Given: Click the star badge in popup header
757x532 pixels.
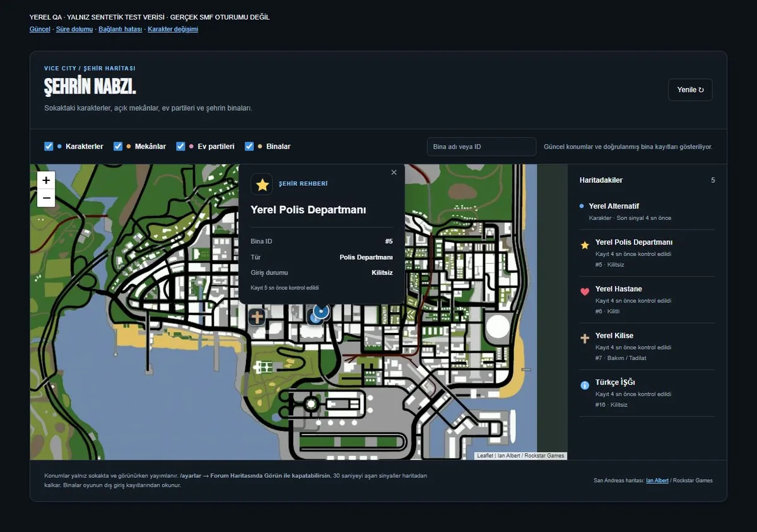Looking at the screenshot, I should 262,184.
